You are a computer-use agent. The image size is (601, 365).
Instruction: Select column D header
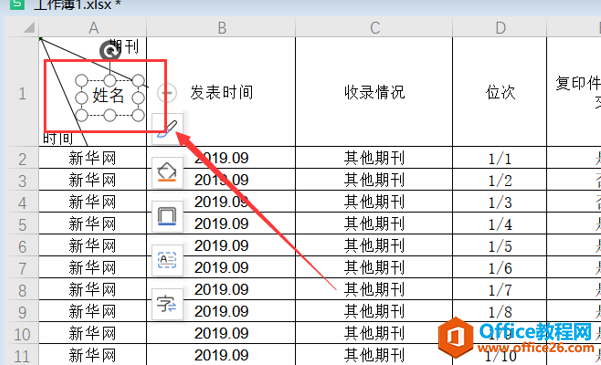click(499, 28)
